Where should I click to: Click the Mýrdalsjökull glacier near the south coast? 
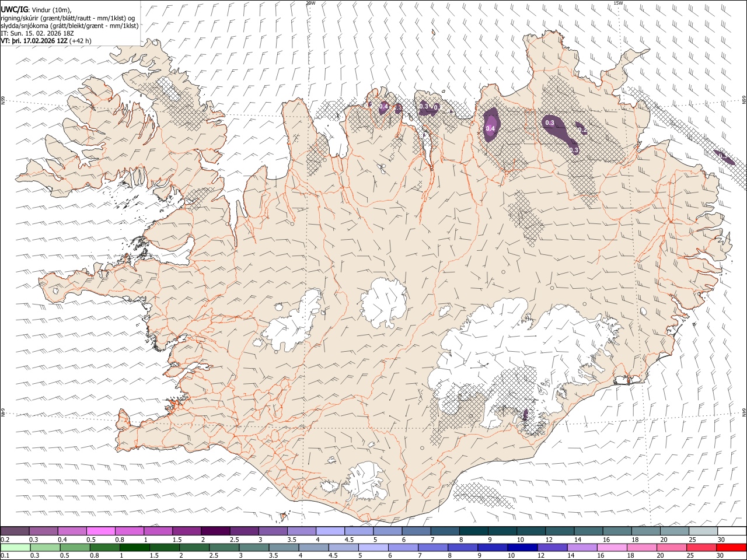coord(366,482)
